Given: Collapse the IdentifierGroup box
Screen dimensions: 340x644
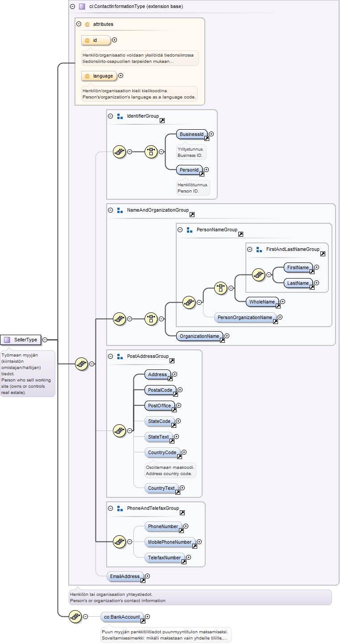Looking at the screenshot, I should pyautogui.click(x=111, y=116).
